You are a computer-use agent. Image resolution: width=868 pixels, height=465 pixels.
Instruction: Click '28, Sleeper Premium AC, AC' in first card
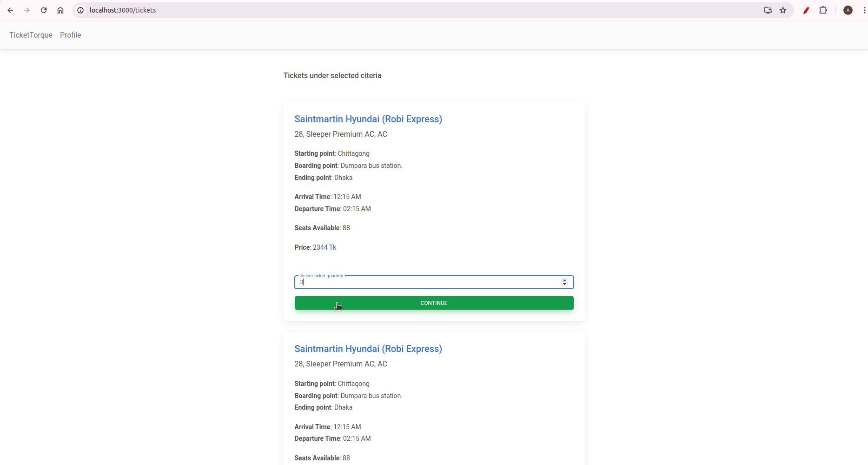pos(341,134)
